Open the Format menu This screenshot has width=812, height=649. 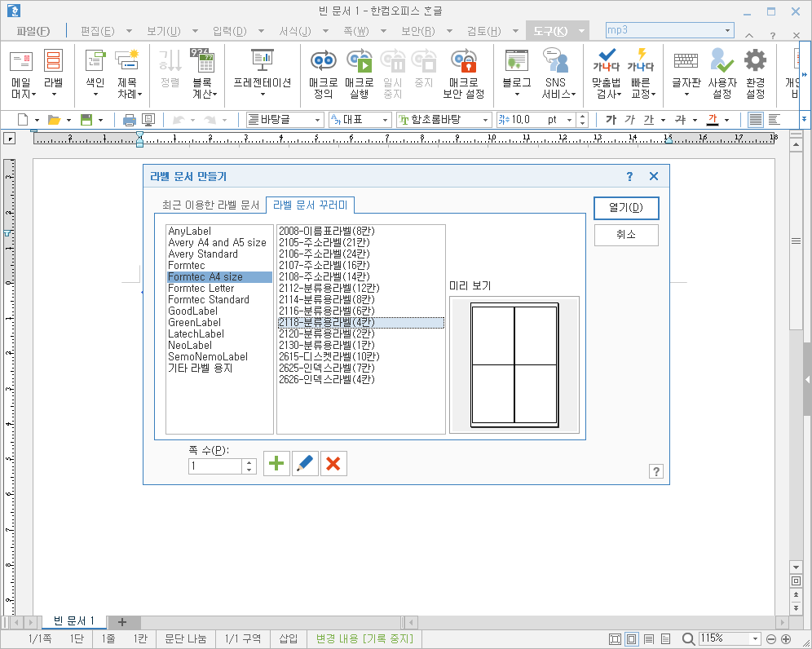pos(295,32)
